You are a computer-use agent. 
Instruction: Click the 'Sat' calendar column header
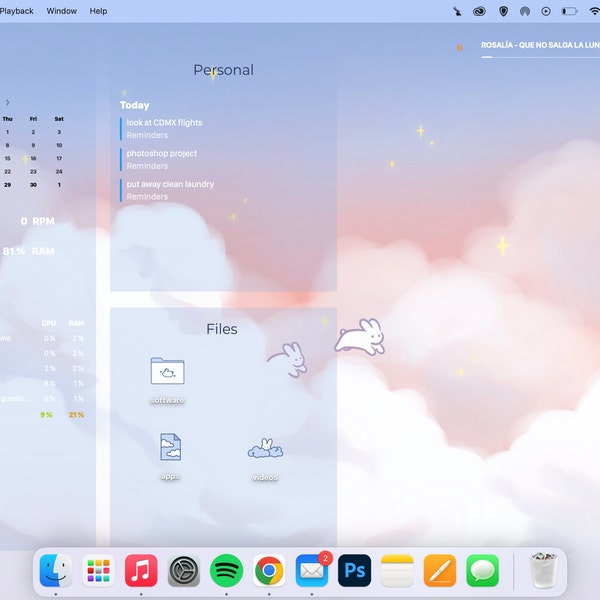click(59, 119)
